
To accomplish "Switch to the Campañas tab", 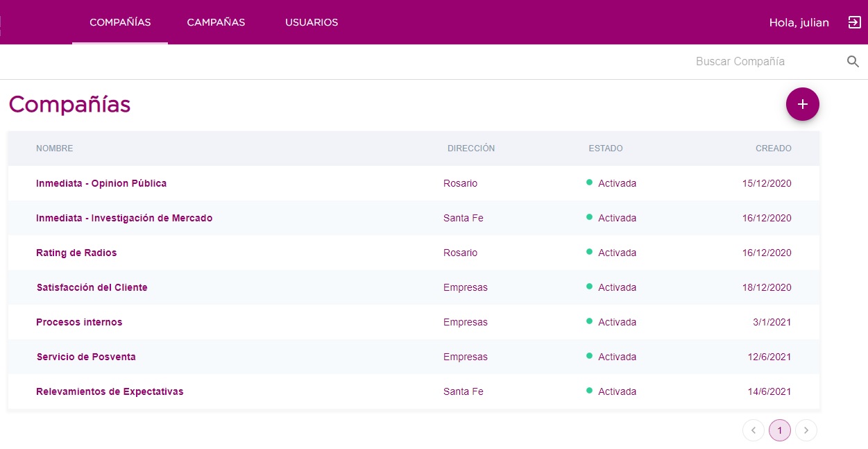I will [x=216, y=22].
